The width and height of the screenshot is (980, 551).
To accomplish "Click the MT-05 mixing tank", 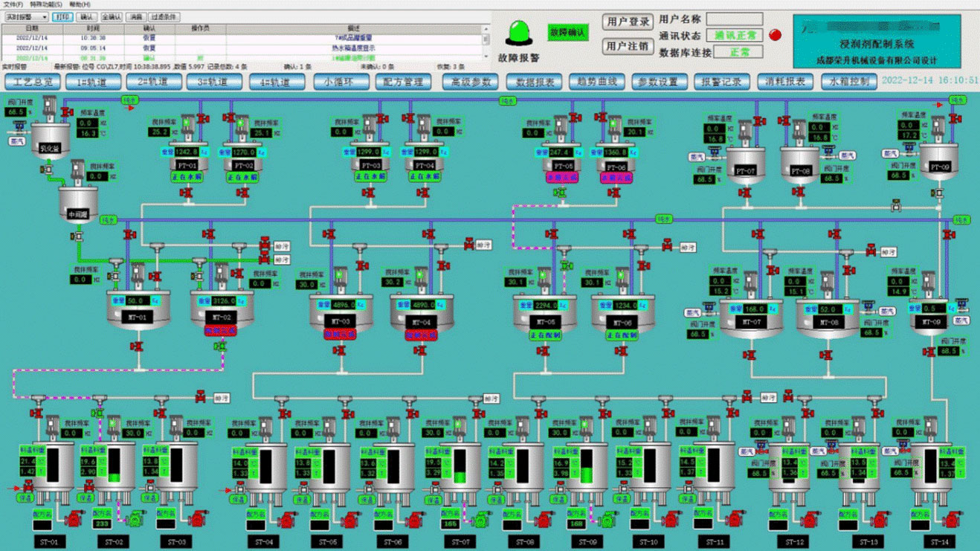I will (545, 312).
